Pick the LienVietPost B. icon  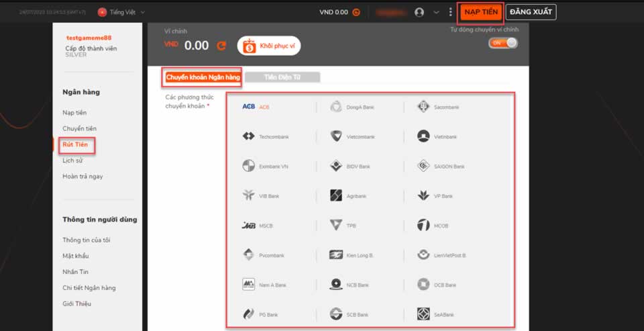(423, 255)
